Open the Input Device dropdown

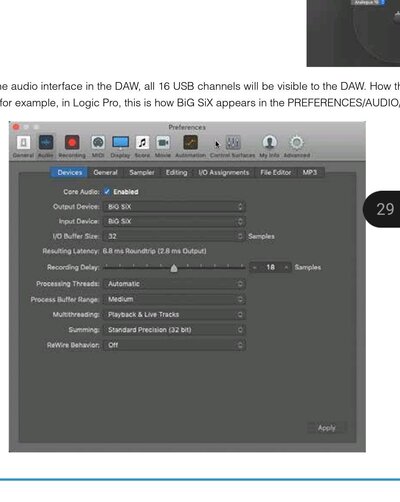pos(174,221)
